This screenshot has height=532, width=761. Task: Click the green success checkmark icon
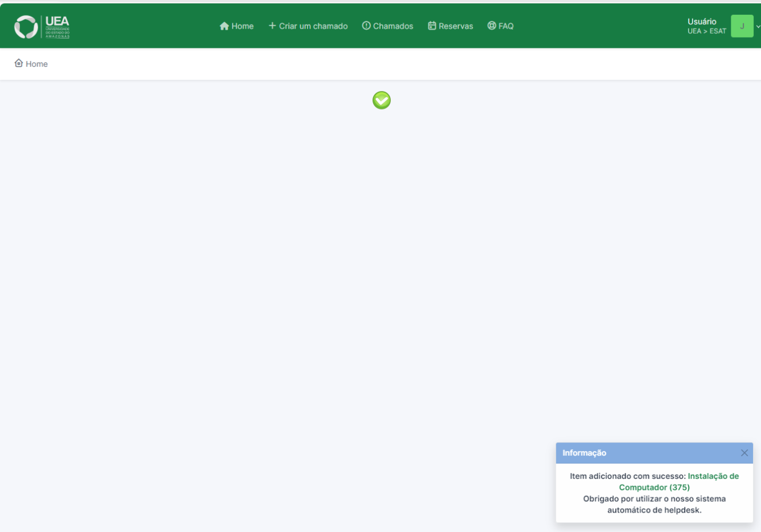click(382, 100)
